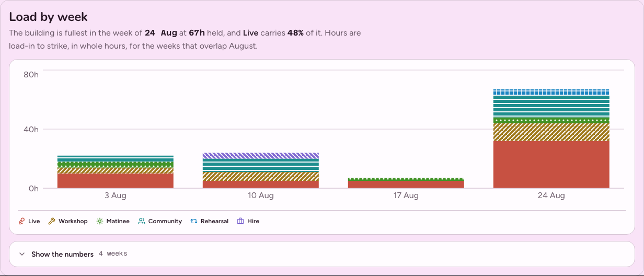Click the 4 weeks count text

pyautogui.click(x=113, y=254)
